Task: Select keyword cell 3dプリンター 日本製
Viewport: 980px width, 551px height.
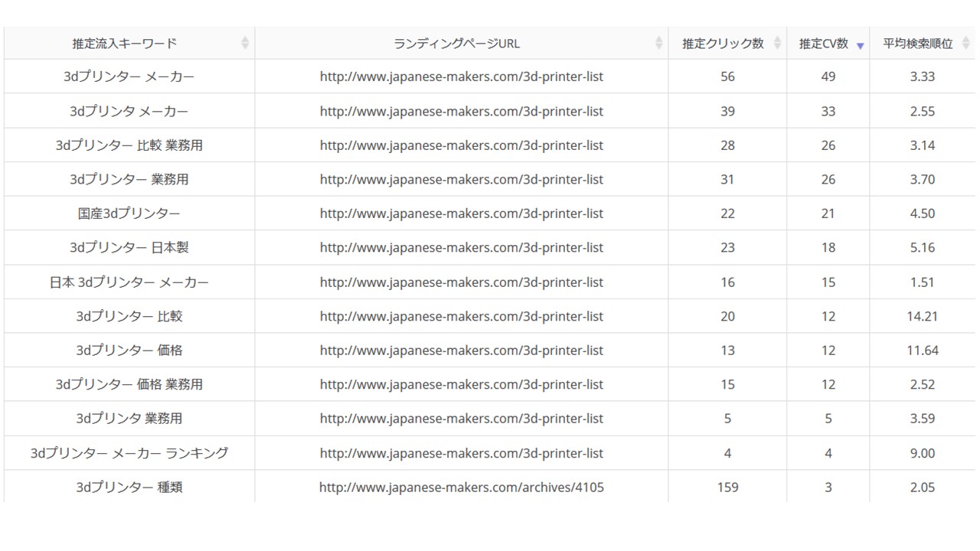Action: [x=129, y=247]
